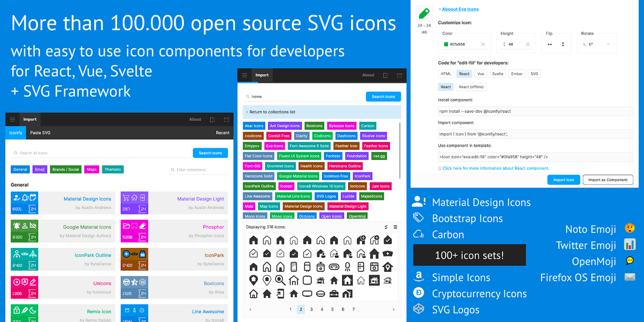This screenshot has height=322, width=644.
Task: Click Import Icon button
Action: pos(563,180)
